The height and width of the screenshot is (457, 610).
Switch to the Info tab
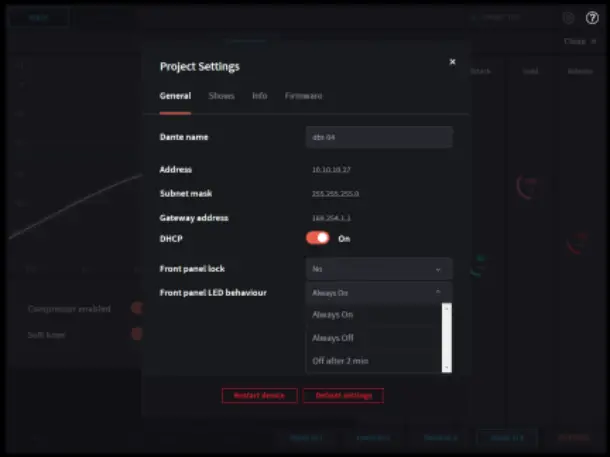point(259,96)
